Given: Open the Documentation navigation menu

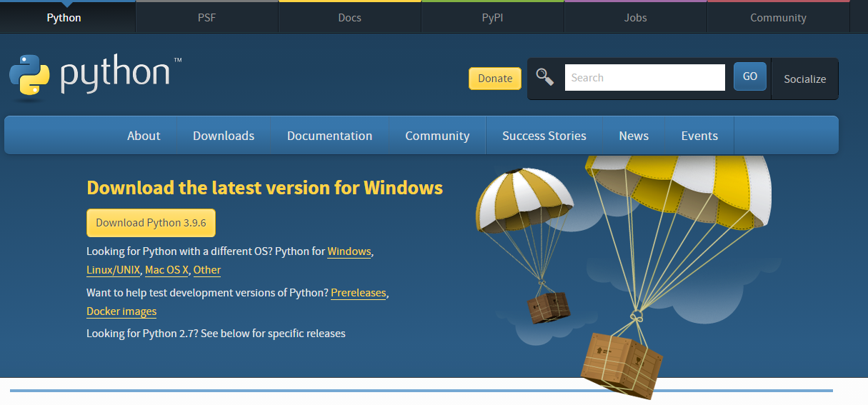Looking at the screenshot, I should (x=329, y=136).
